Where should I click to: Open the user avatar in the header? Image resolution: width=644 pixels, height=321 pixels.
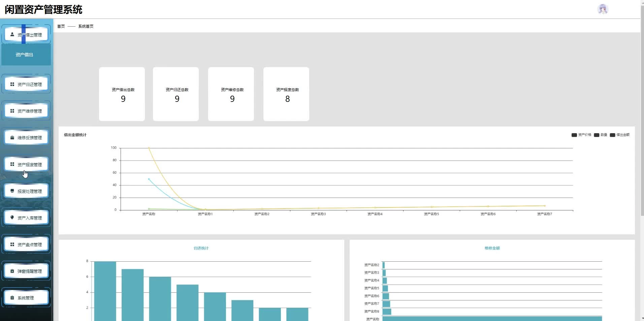click(602, 9)
